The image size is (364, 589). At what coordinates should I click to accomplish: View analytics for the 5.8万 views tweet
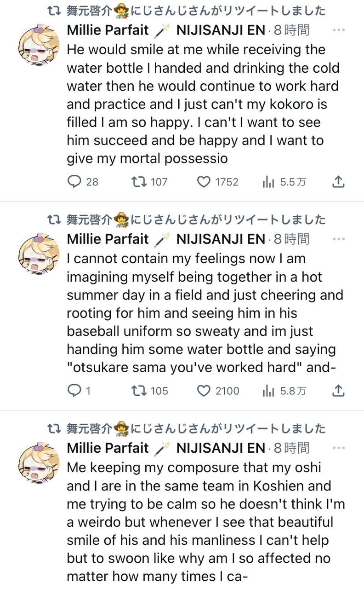[268, 391]
